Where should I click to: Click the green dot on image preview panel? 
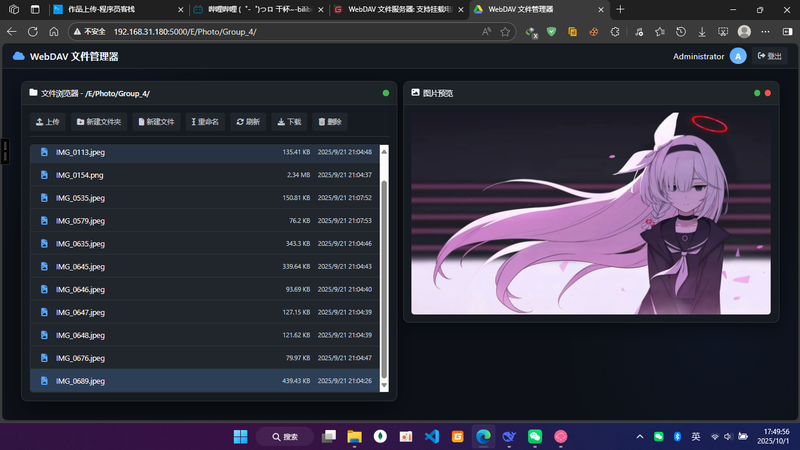point(757,93)
